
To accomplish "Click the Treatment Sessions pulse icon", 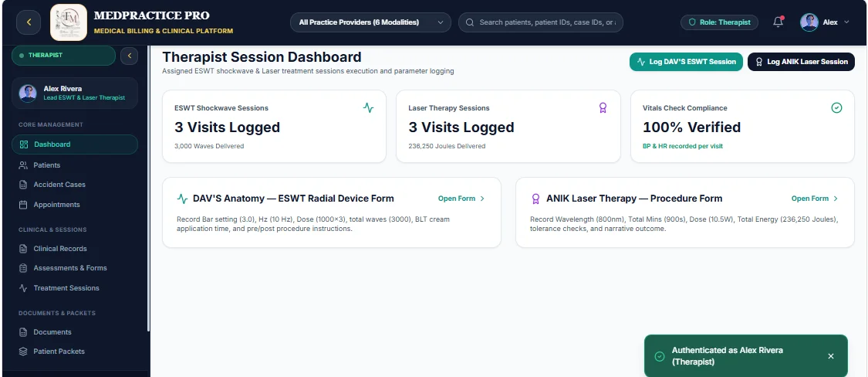I will point(23,287).
